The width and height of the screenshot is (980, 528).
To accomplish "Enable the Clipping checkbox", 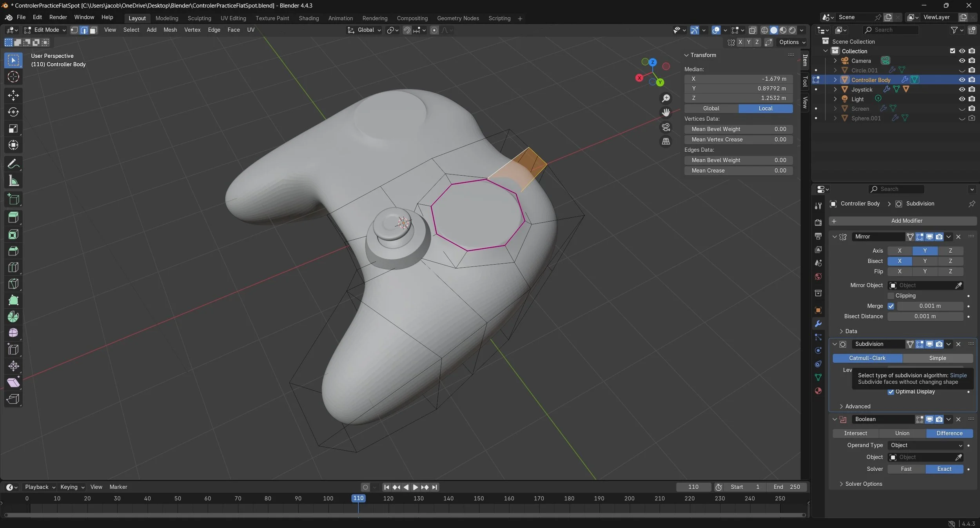I will [891, 296].
